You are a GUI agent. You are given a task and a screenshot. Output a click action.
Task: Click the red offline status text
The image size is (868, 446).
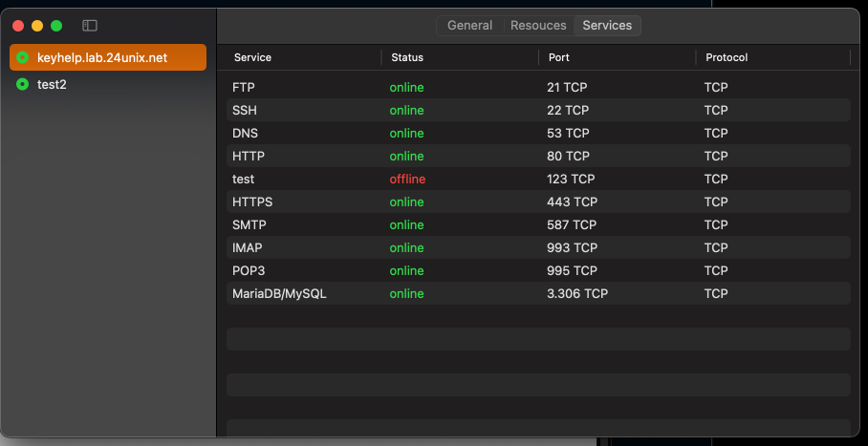407,179
